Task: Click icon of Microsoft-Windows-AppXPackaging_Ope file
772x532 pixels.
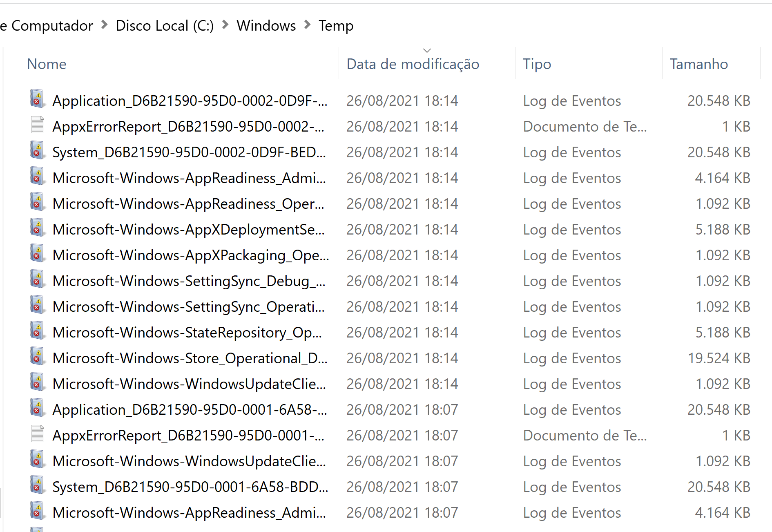Action: (38, 253)
